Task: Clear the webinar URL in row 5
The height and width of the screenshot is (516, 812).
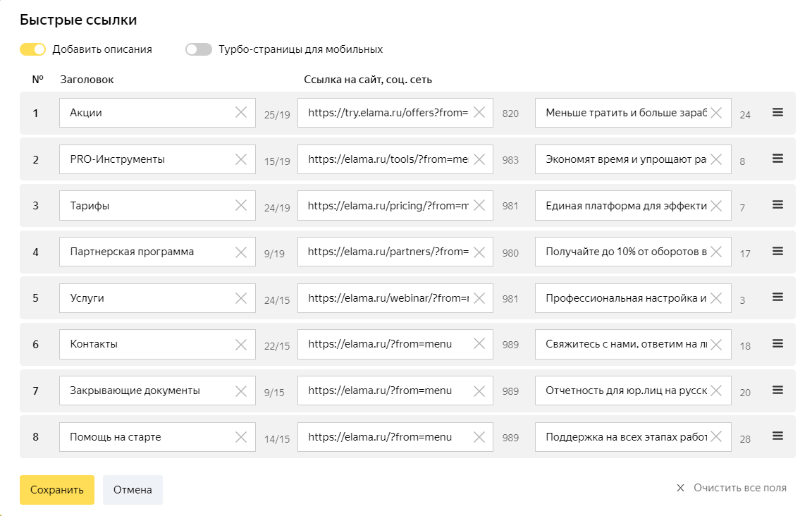Action: 479,298
